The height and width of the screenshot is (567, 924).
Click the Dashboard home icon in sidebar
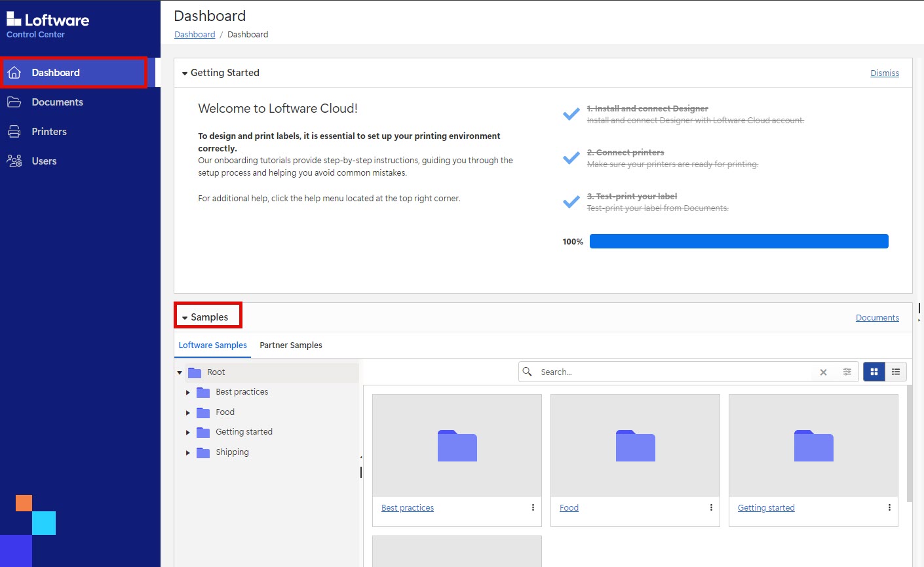pyautogui.click(x=14, y=73)
